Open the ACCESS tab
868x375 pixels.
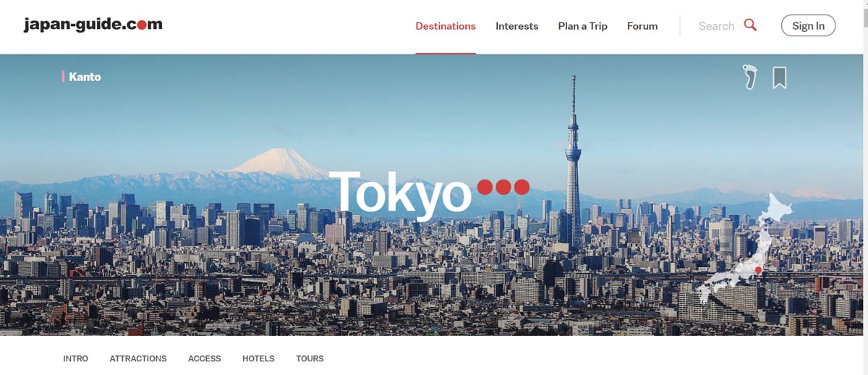pos(205,358)
